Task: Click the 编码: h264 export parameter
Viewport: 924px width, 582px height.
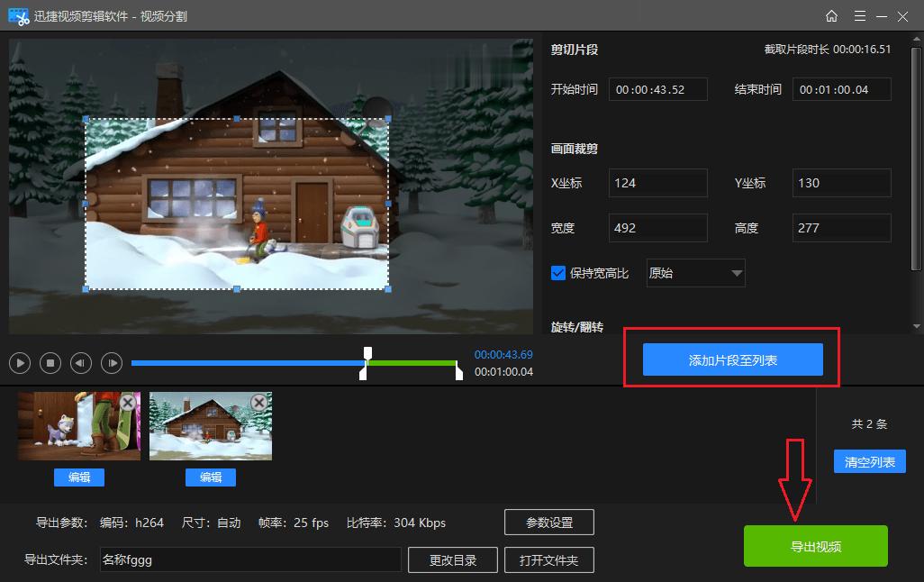Action: coord(131,523)
